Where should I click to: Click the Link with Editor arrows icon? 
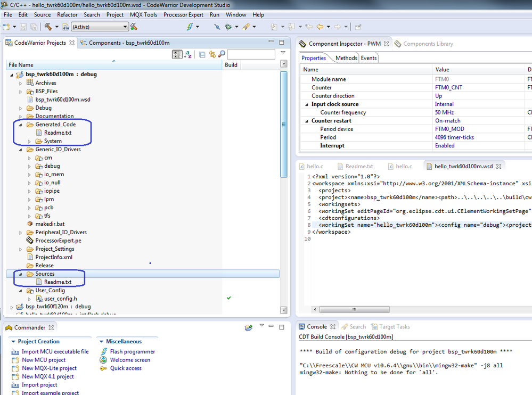click(212, 54)
